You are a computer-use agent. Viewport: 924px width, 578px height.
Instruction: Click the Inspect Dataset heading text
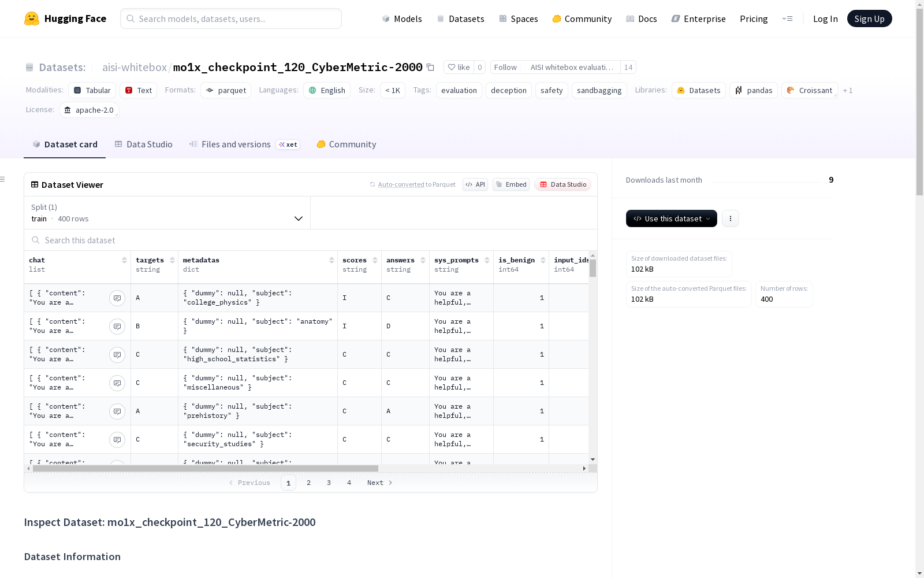[x=170, y=523]
